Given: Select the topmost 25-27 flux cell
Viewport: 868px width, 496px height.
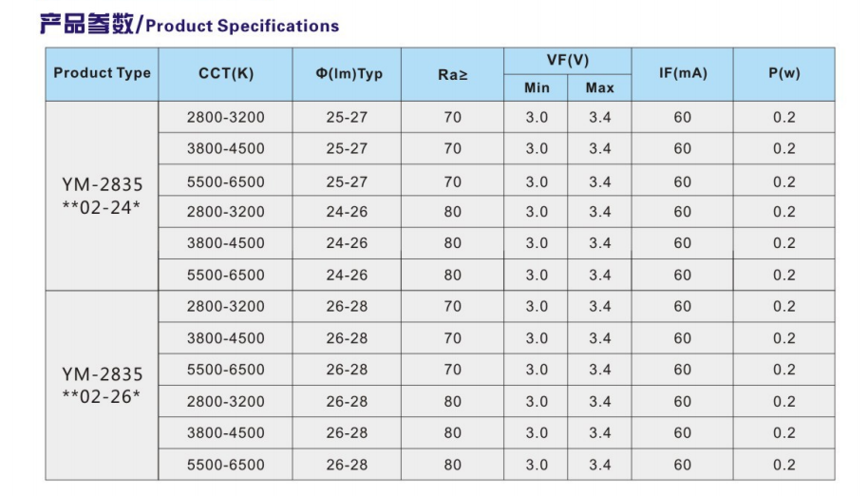Looking at the screenshot, I should tap(347, 118).
